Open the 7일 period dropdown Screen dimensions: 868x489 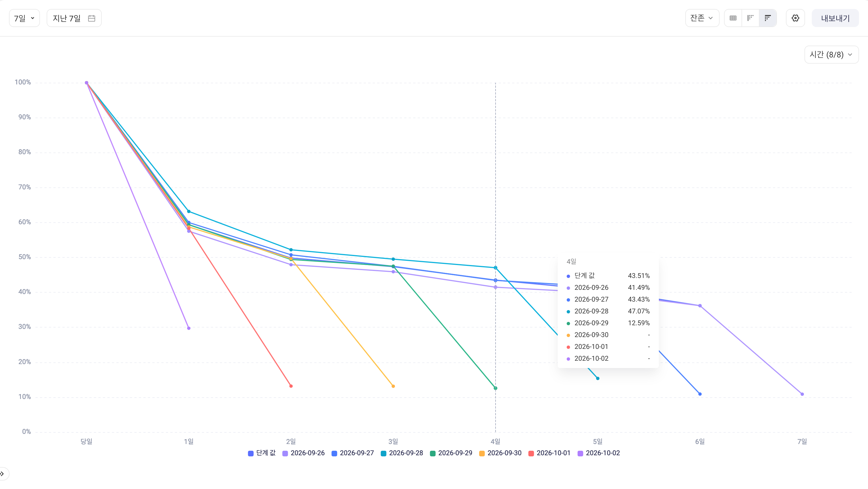(x=24, y=18)
